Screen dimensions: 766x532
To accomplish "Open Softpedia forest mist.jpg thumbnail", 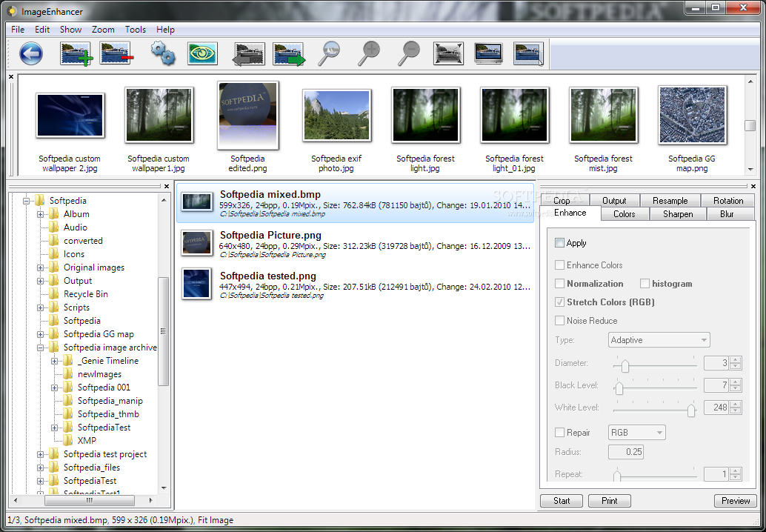I will (x=603, y=116).
